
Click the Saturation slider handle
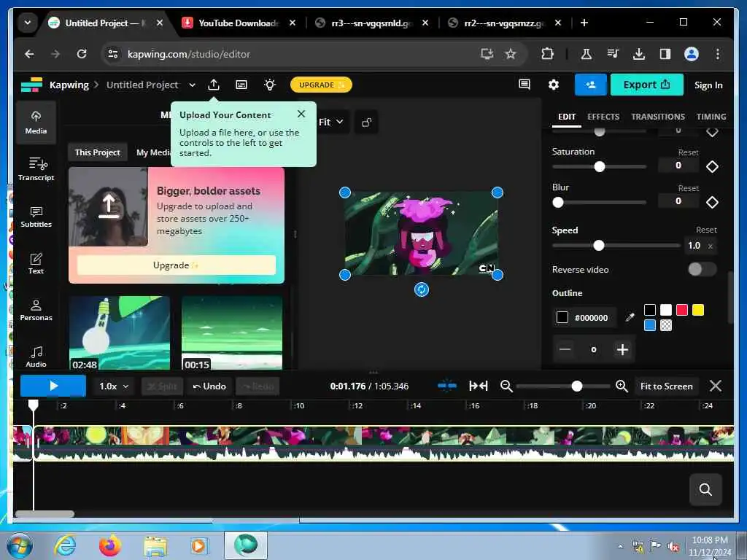click(x=600, y=167)
